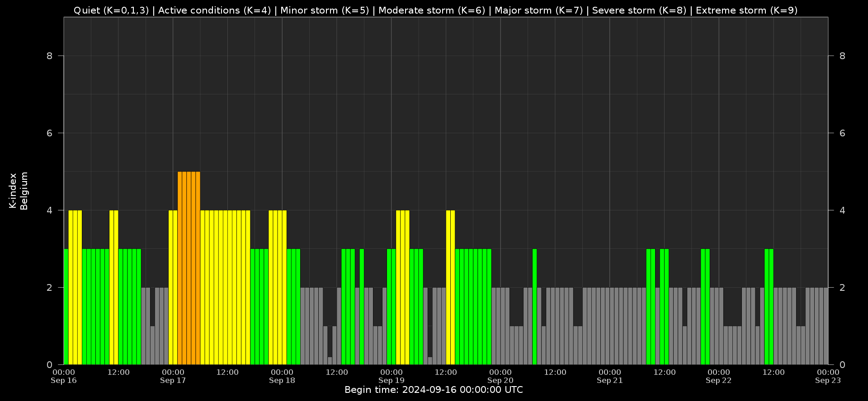868x401 pixels.
Task: Click the near-zero gray bar on Sep 19 morning
Action: [430, 361]
